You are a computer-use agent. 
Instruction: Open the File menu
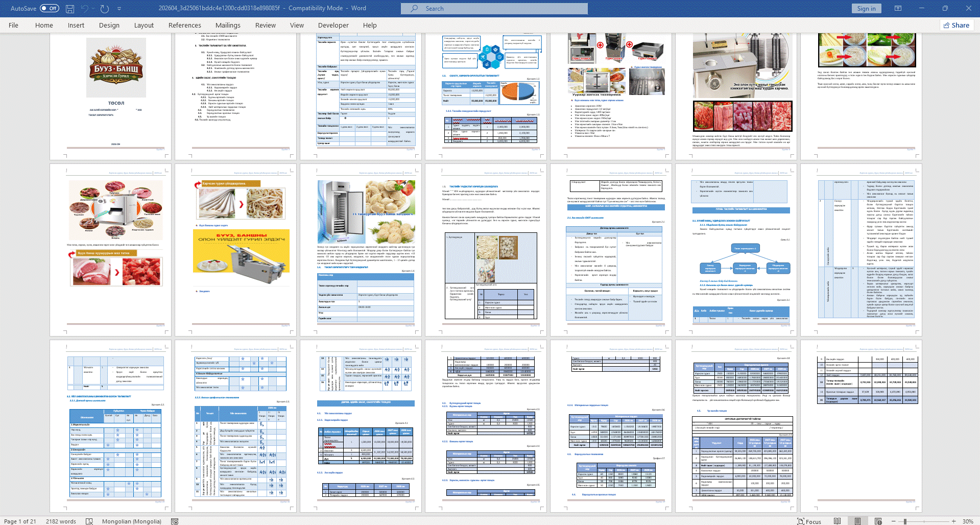[13, 25]
